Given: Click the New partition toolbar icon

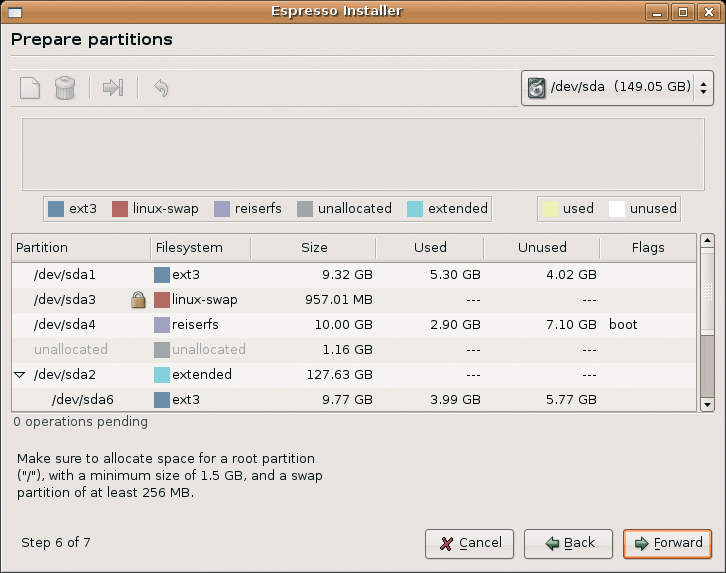Looking at the screenshot, I should click(x=30, y=88).
